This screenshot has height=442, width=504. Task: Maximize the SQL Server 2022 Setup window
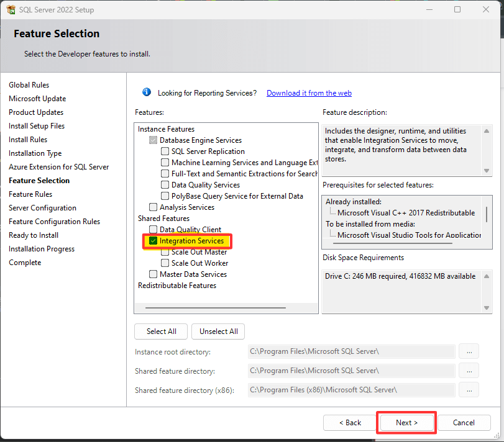point(457,10)
